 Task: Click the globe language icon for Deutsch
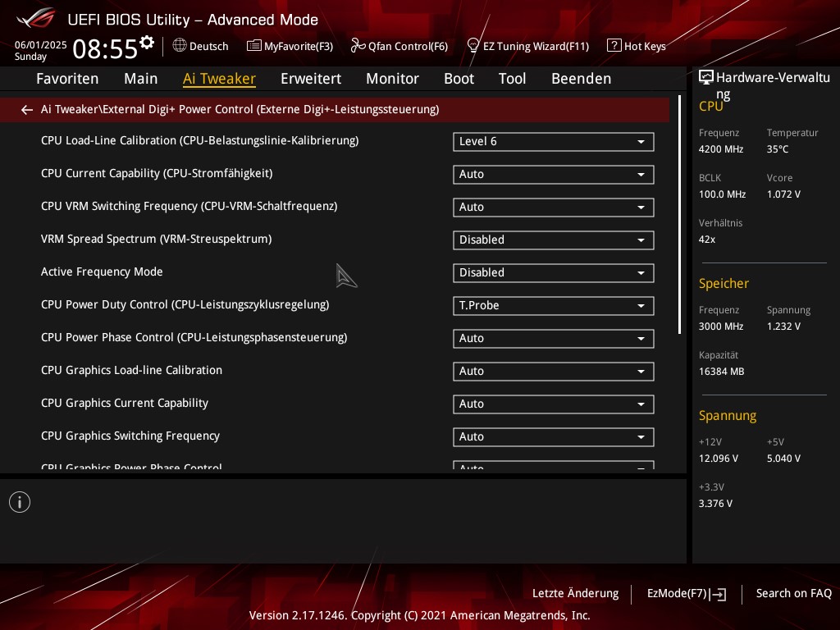pyautogui.click(x=180, y=46)
